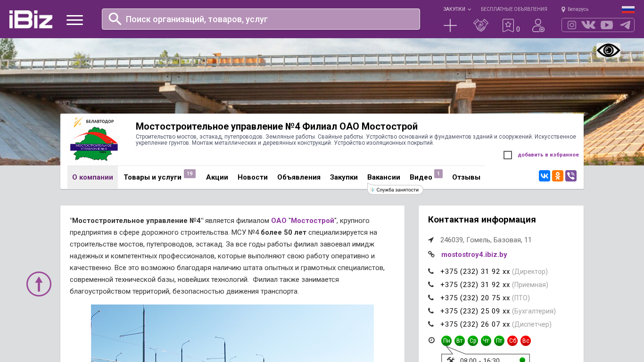Image resolution: width=644 pixels, height=362 pixels.
Task: Click the iBiz logo
Action: tap(31, 19)
